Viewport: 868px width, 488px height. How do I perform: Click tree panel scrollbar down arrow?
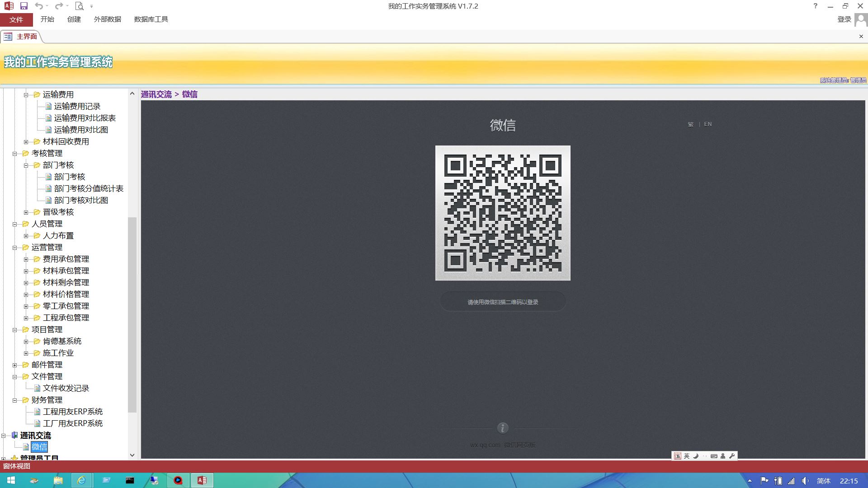(132, 455)
